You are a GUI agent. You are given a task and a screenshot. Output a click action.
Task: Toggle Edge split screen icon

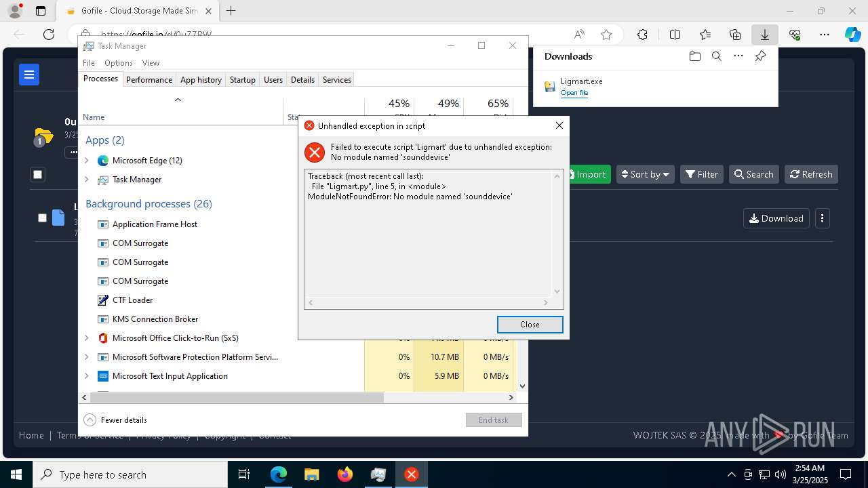[675, 35]
